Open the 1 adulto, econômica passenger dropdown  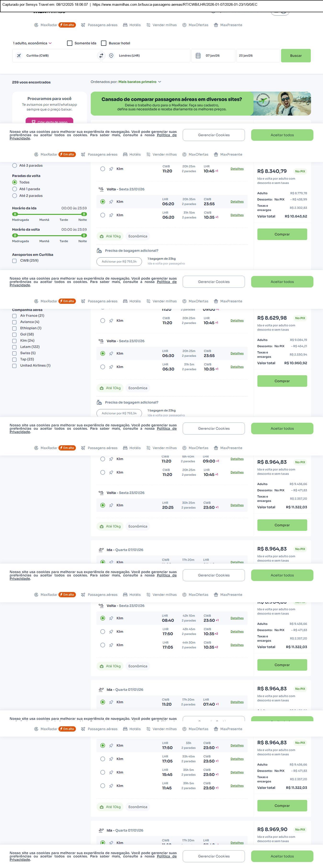[x=32, y=43]
